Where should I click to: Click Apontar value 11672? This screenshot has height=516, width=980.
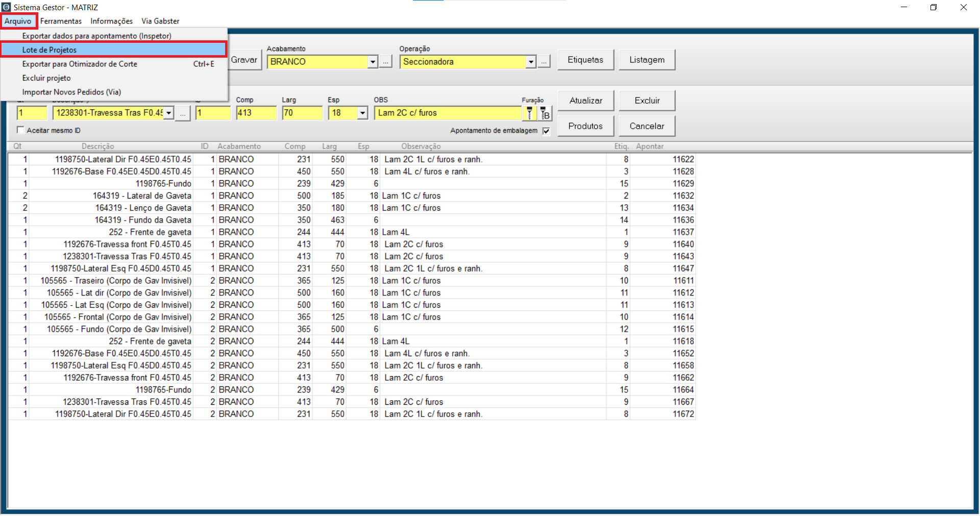pos(683,414)
